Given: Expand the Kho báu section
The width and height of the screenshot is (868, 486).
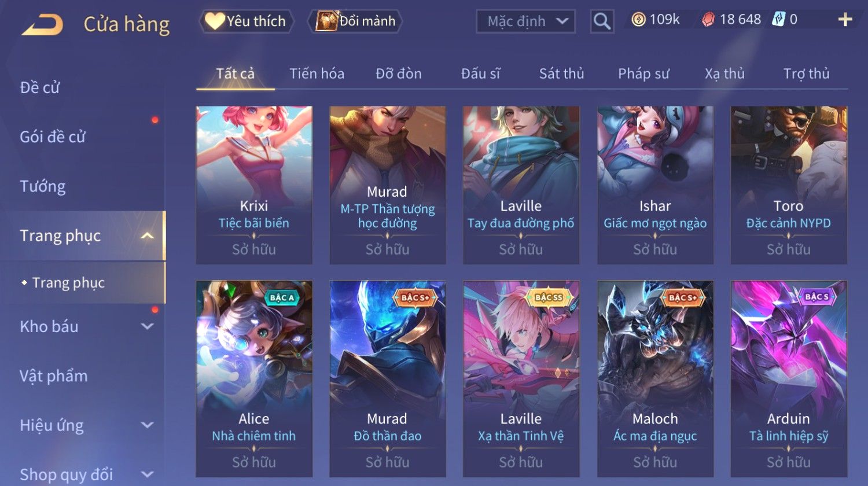Looking at the screenshot, I should pyautogui.click(x=147, y=326).
